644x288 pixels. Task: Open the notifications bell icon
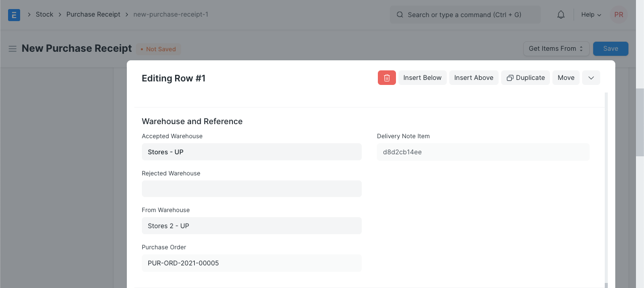[560, 15]
